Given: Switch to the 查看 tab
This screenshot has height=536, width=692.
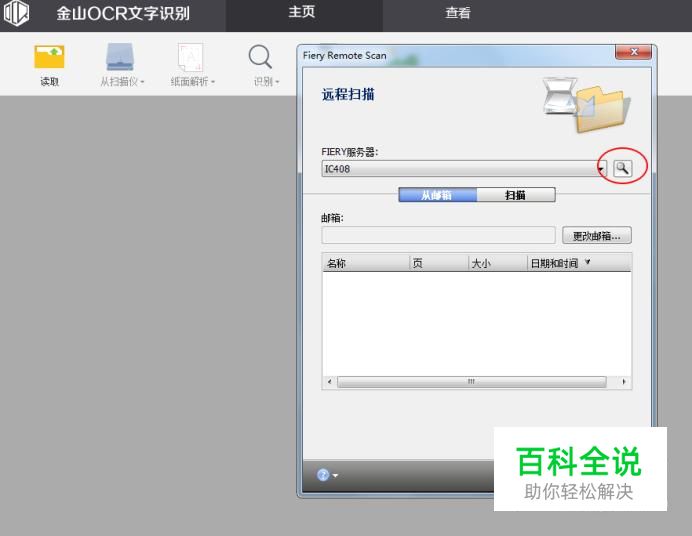Looking at the screenshot, I should tap(458, 13).
